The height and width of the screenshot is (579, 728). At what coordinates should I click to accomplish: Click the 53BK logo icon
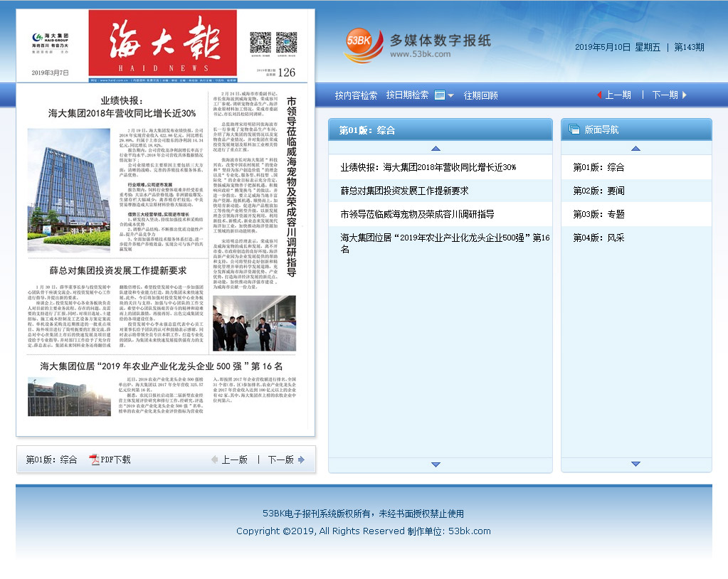pos(364,45)
